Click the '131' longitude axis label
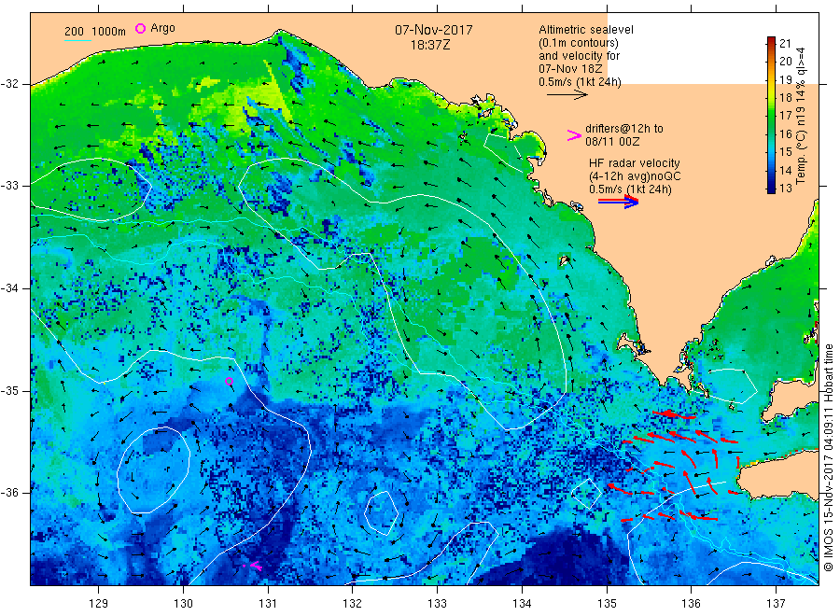This screenshot has height=616, width=840. pyautogui.click(x=268, y=604)
